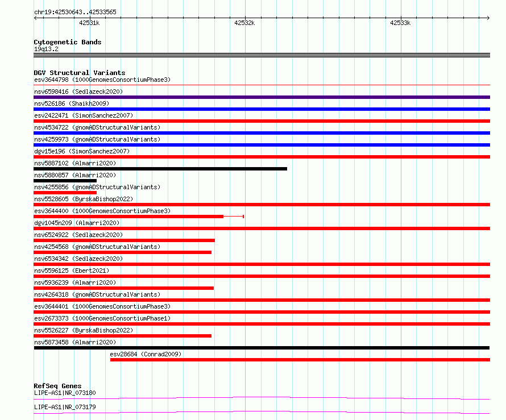Select the short black nsv5880857 bar

[x=65, y=181]
